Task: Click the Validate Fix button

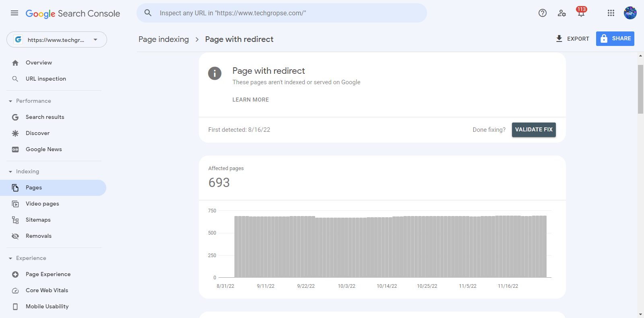Action: click(x=534, y=130)
